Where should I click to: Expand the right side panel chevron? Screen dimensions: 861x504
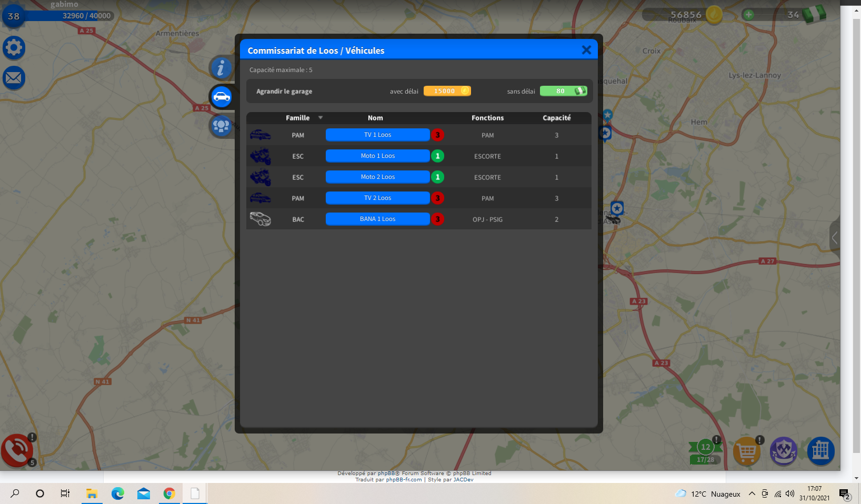[x=834, y=238]
